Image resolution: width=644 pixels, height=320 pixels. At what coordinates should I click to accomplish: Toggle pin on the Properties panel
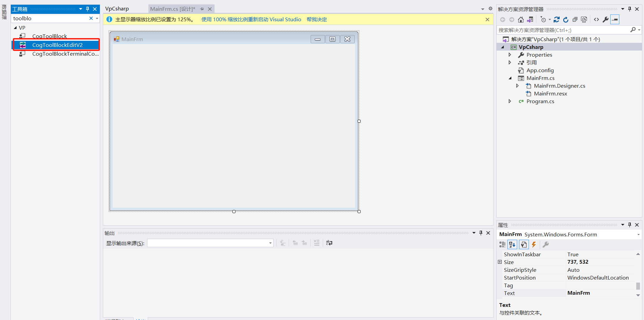629,225
